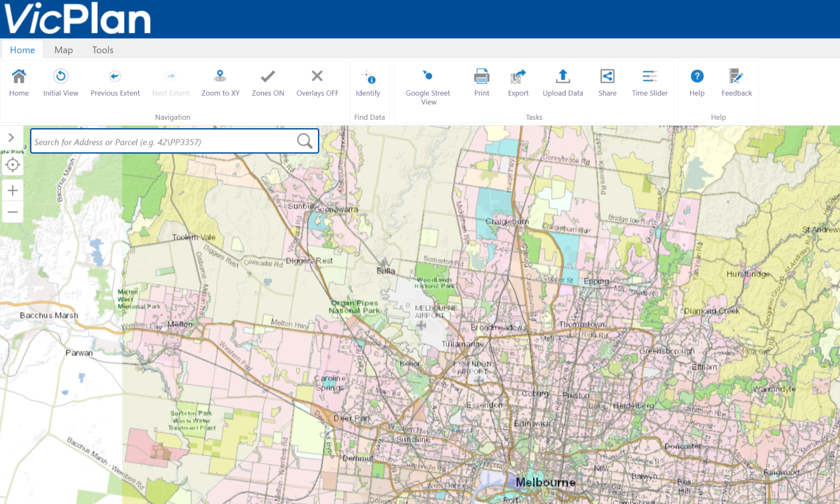This screenshot has width=840, height=504.
Task: Click the search magnifier icon
Action: click(305, 141)
